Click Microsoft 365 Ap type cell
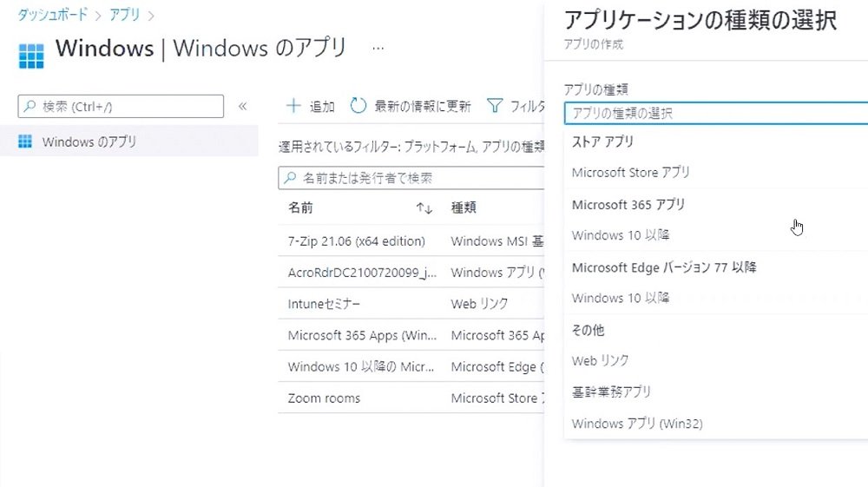 497,335
